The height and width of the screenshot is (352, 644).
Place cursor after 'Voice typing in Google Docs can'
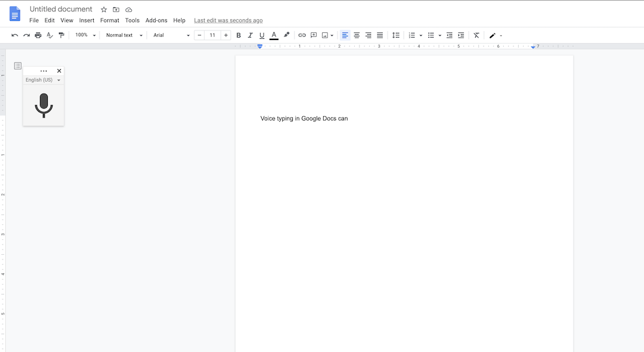(x=348, y=118)
